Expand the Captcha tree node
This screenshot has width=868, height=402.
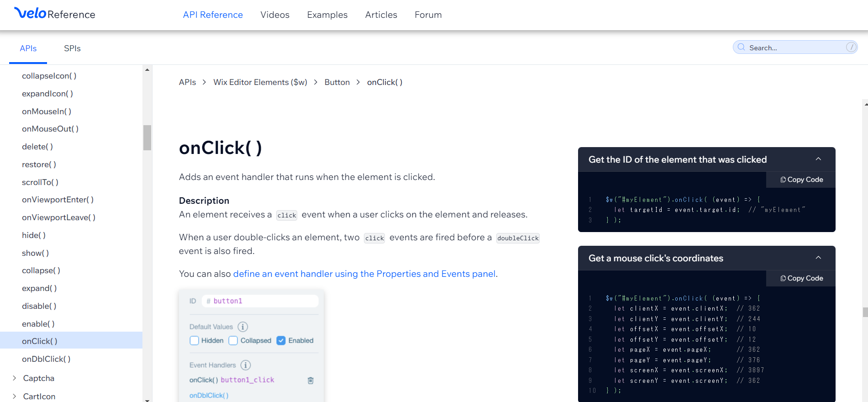14,378
